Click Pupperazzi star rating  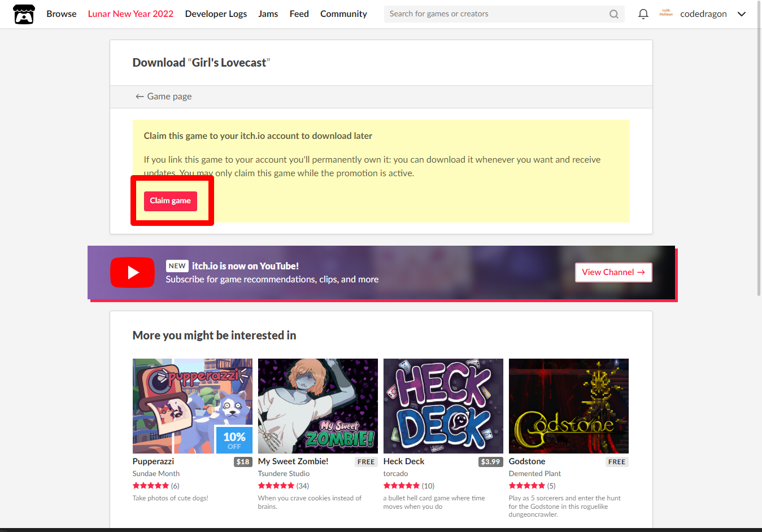click(151, 486)
